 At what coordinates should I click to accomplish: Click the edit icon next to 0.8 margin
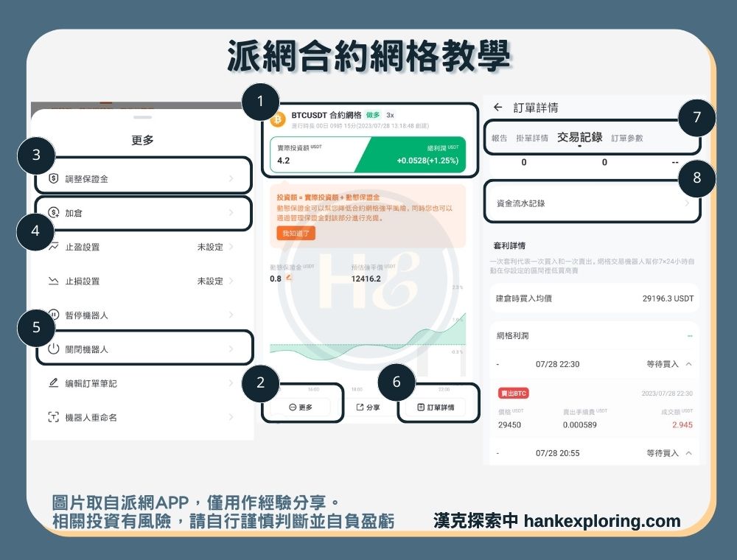click(289, 278)
